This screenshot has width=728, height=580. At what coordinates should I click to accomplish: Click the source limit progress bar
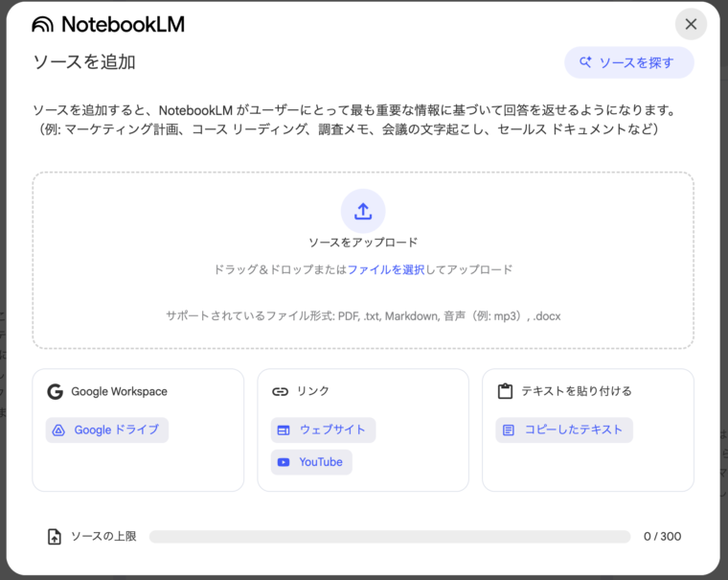click(389, 537)
